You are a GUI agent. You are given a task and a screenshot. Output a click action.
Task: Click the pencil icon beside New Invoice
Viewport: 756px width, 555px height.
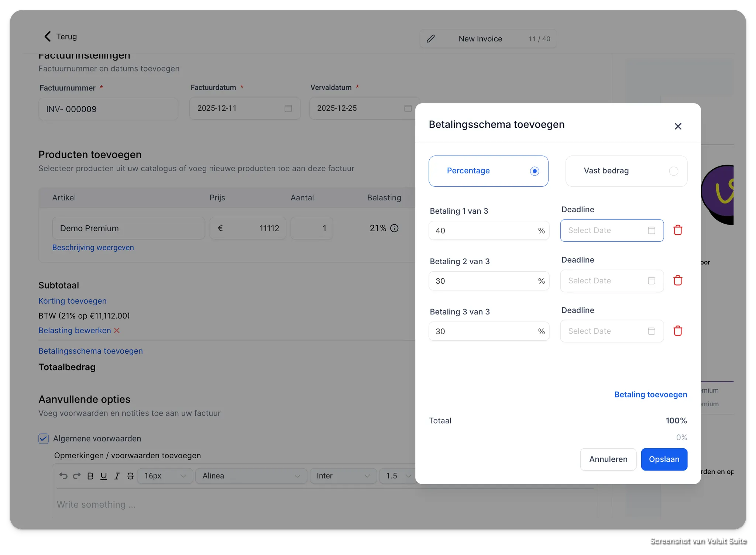tap(431, 39)
